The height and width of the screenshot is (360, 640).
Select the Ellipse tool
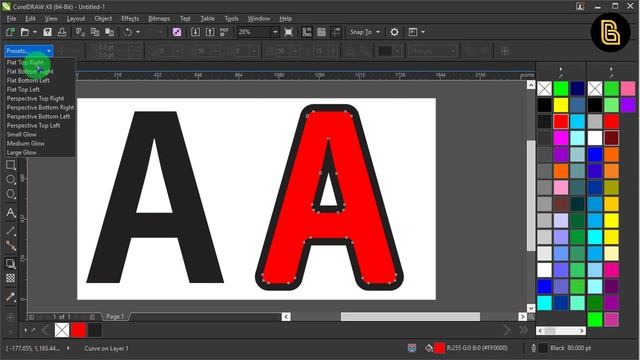click(x=11, y=180)
